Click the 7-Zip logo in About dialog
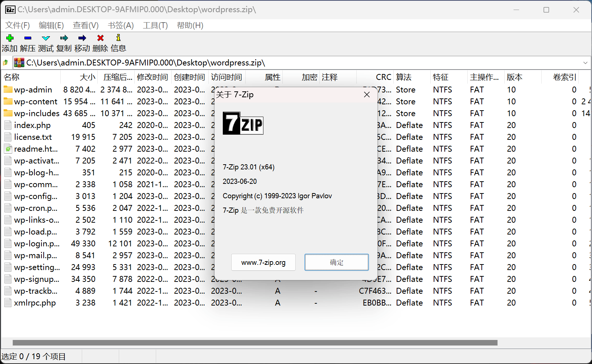Viewport: 592px width, 364px height. click(243, 123)
